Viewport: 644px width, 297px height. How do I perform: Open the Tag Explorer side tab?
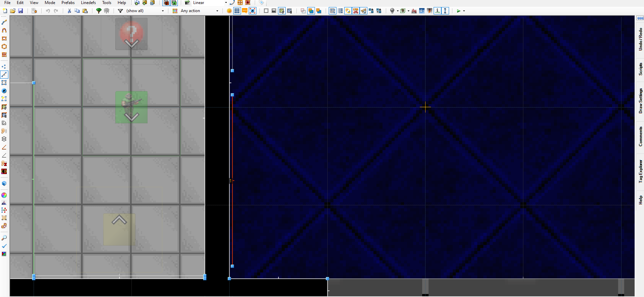point(640,171)
